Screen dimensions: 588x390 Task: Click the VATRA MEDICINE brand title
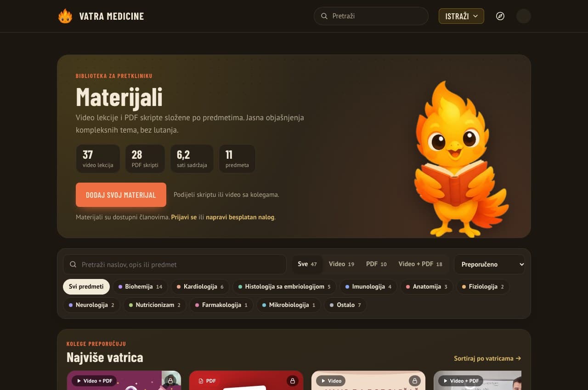112,16
